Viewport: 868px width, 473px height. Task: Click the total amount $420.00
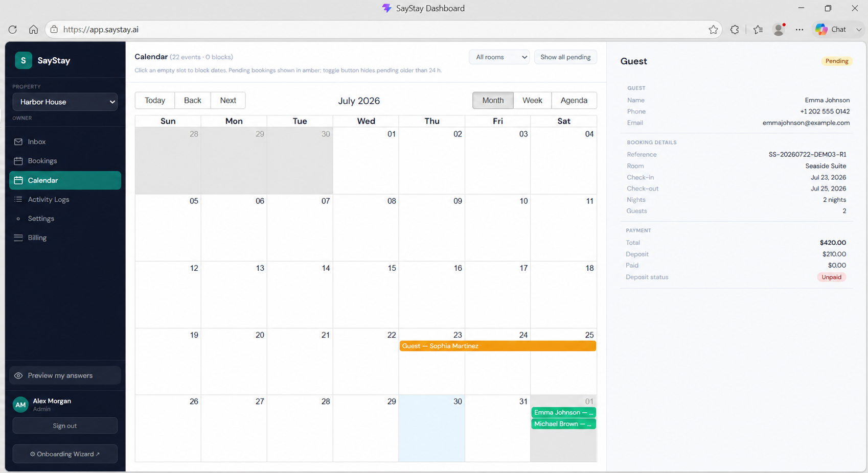(833, 243)
